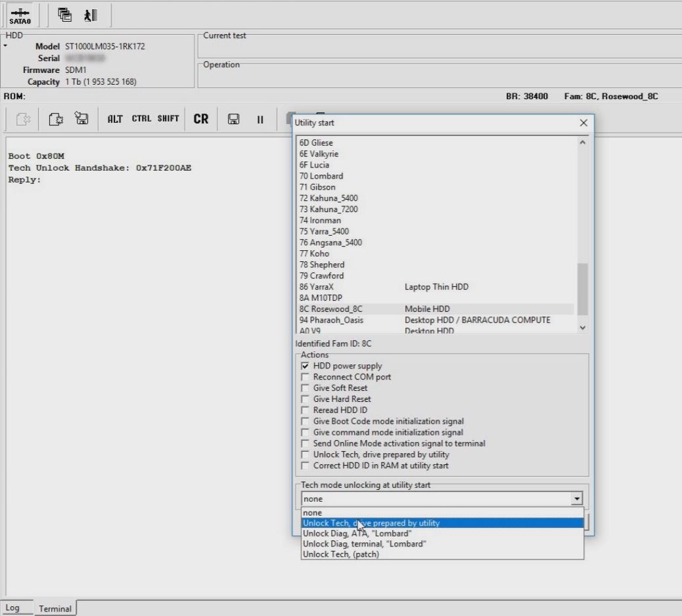Screen dimensions: 682x616
Task: Check the Reread HDD ID option
Action: 305,410
